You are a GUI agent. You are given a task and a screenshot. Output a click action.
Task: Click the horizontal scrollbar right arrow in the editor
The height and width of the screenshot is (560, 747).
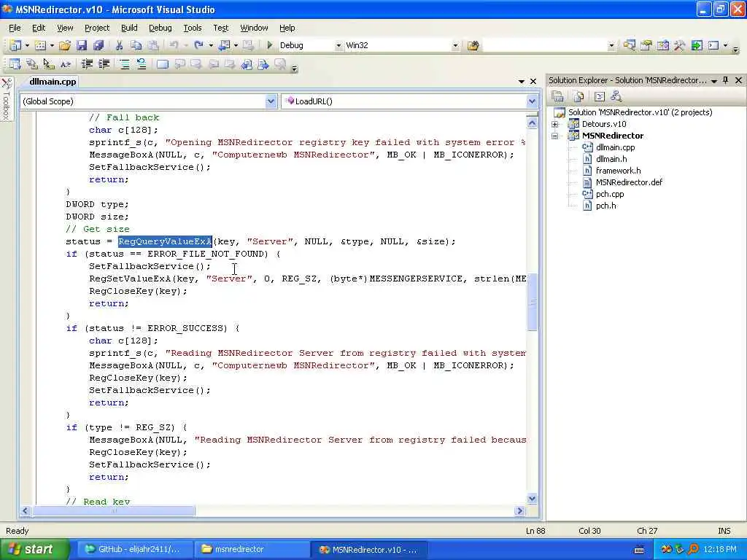pyautogui.click(x=519, y=511)
